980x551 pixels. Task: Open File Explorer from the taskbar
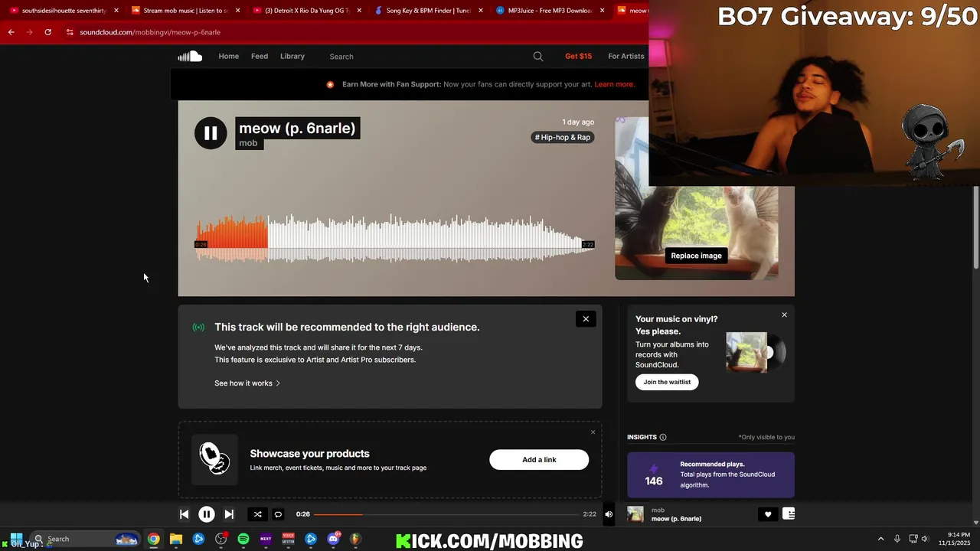(176, 539)
